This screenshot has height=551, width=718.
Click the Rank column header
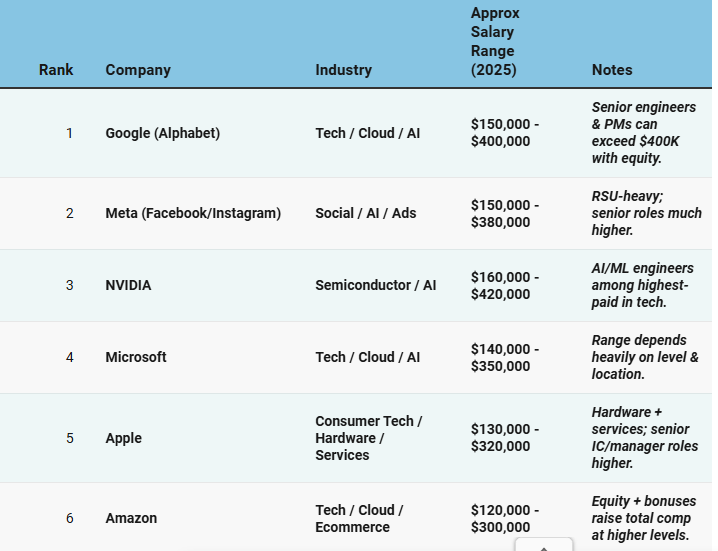[56, 70]
